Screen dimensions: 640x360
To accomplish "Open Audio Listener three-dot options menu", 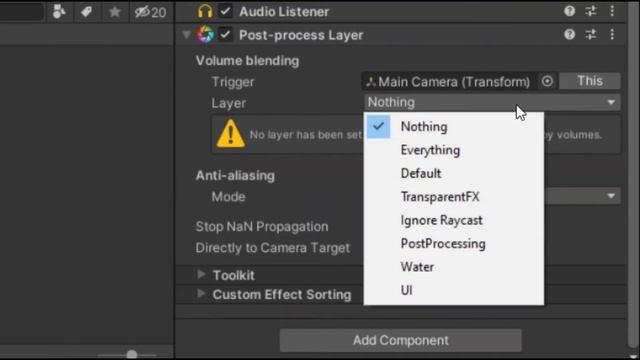I will 612,11.
